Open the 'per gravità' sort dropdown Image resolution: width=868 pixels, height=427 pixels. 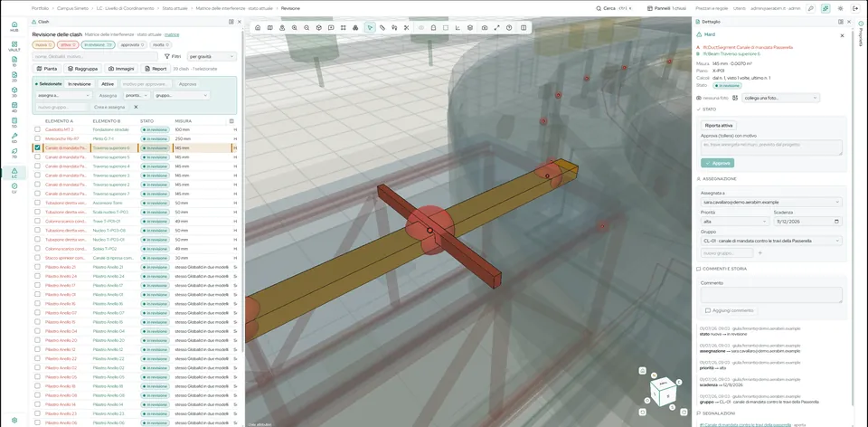(212, 56)
